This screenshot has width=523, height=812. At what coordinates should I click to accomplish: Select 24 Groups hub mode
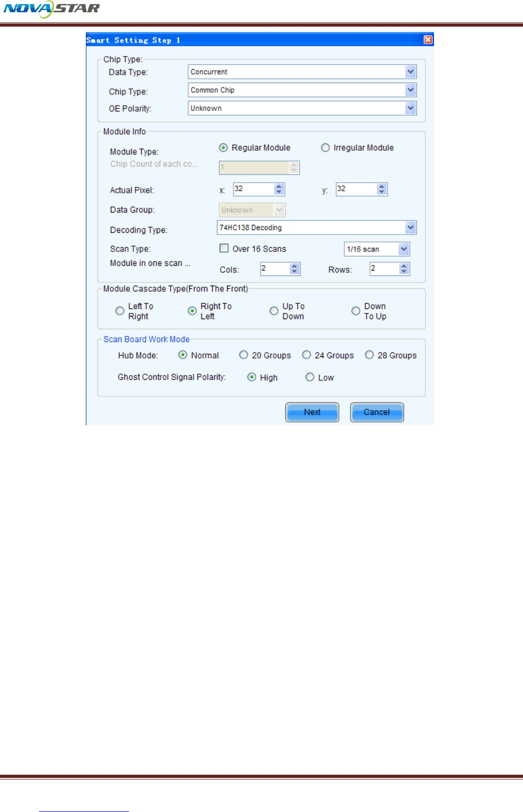pyautogui.click(x=307, y=355)
